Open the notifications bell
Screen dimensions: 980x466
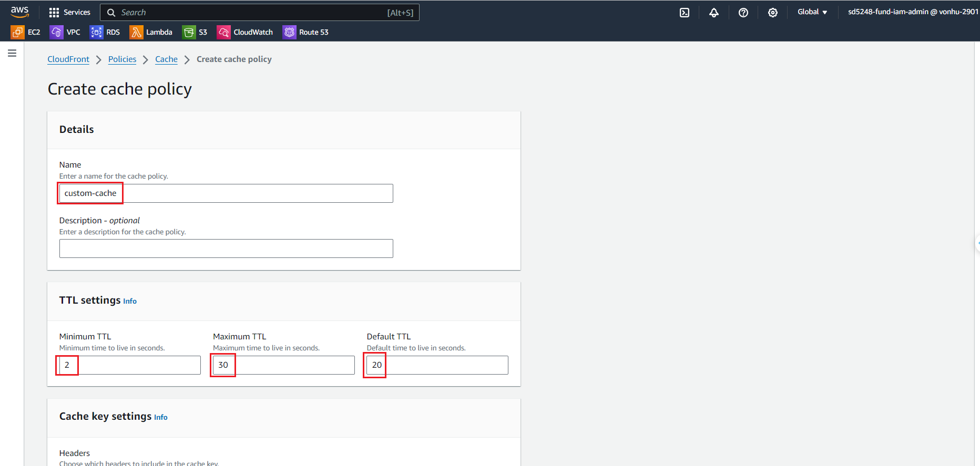point(713,13)
